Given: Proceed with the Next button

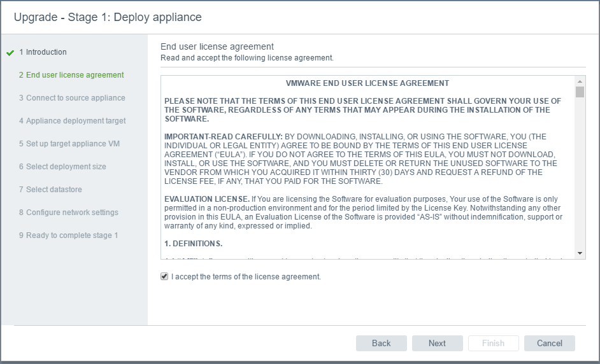Looking at the screenshot, I should 437,343.
